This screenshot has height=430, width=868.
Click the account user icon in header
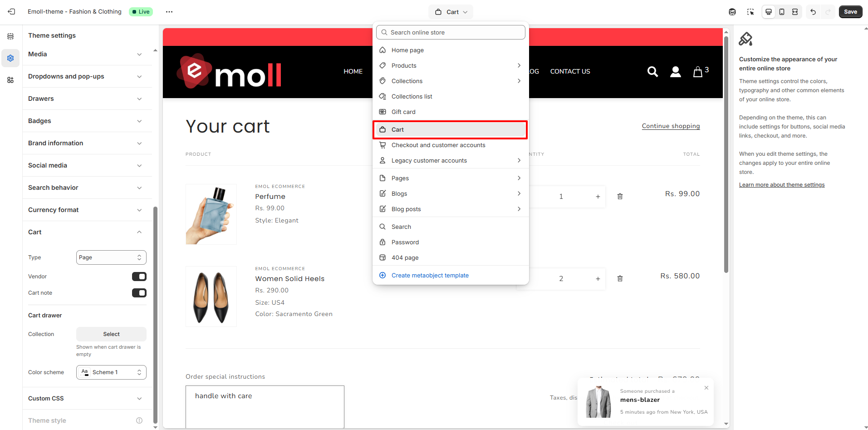pyautogui.click(x=676, y=72)
